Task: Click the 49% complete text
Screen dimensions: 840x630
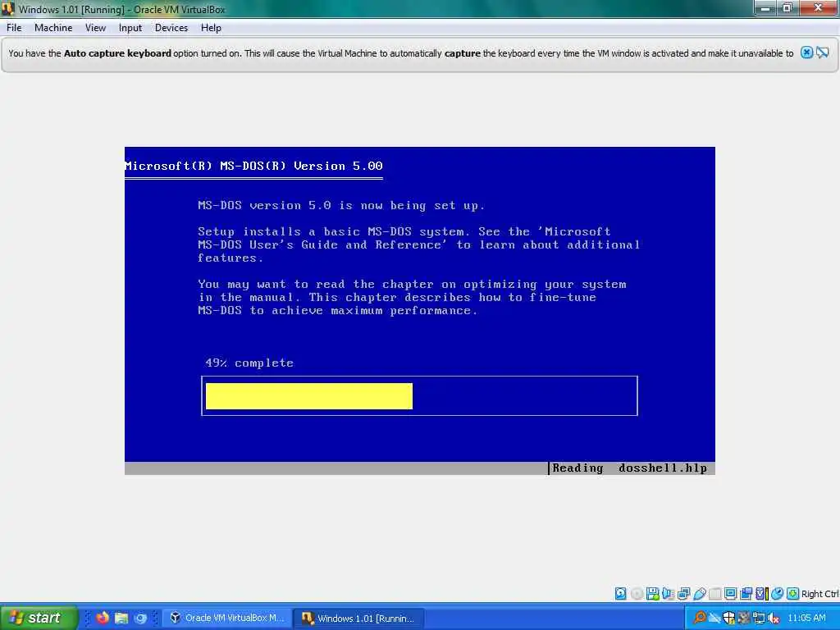Action: [249, 363]
